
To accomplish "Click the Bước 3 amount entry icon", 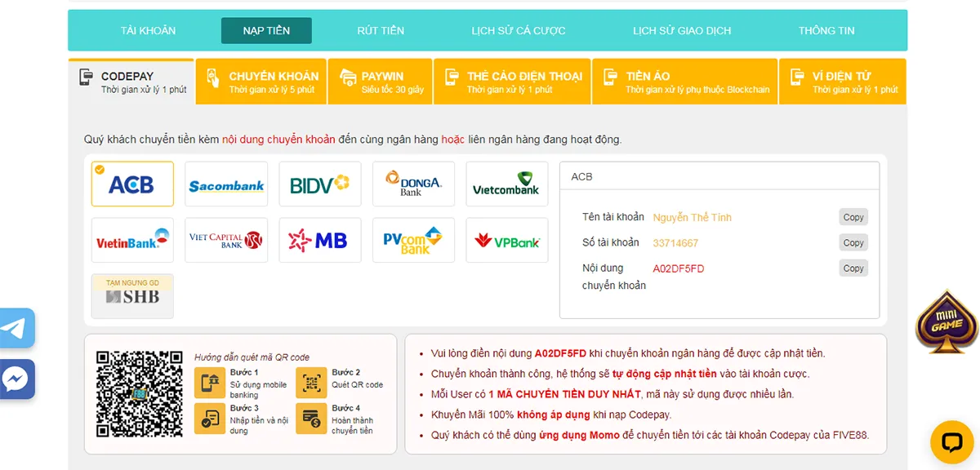I will point(210,419).
